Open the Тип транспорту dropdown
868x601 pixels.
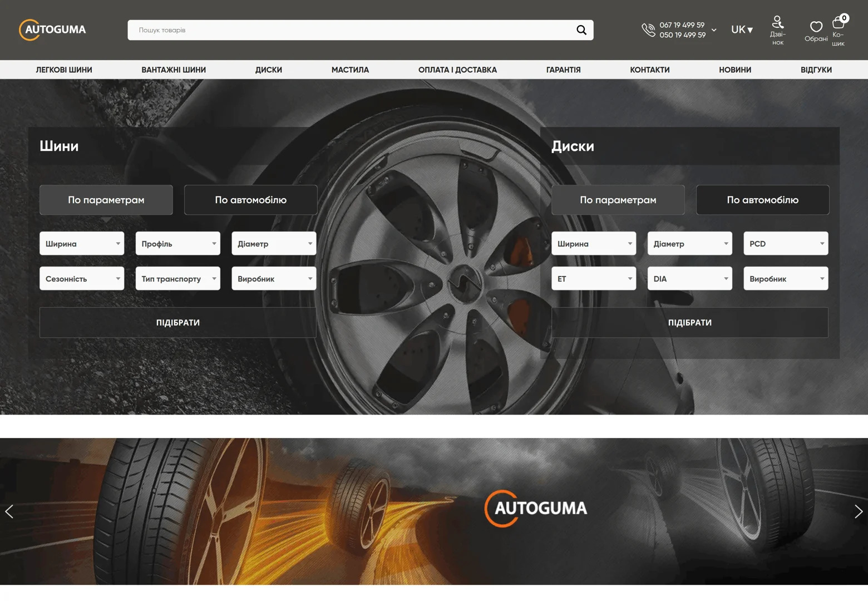point(178,279)
